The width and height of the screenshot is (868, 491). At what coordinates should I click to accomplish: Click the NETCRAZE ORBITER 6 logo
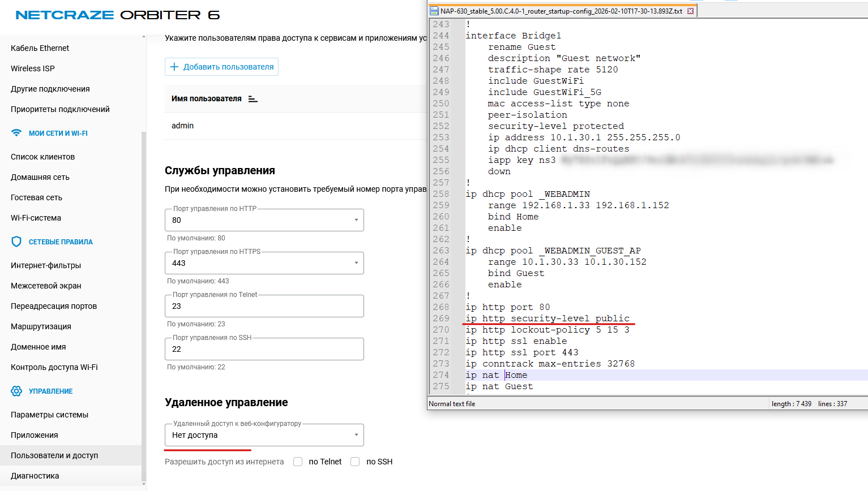point(118,15)
